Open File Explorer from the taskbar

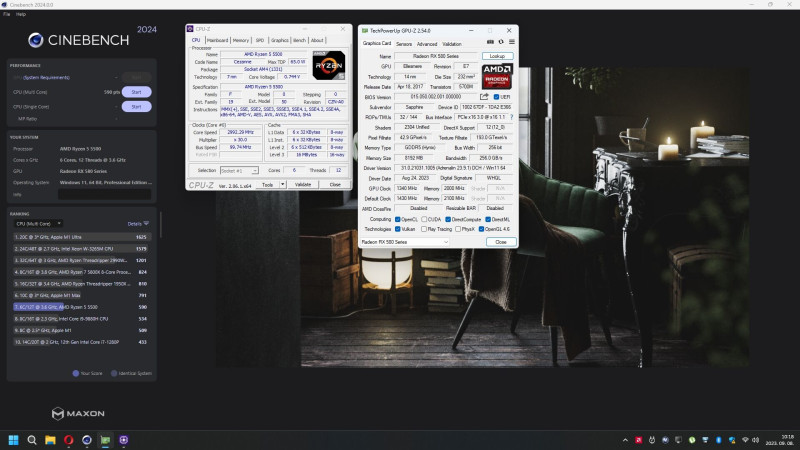50,440
